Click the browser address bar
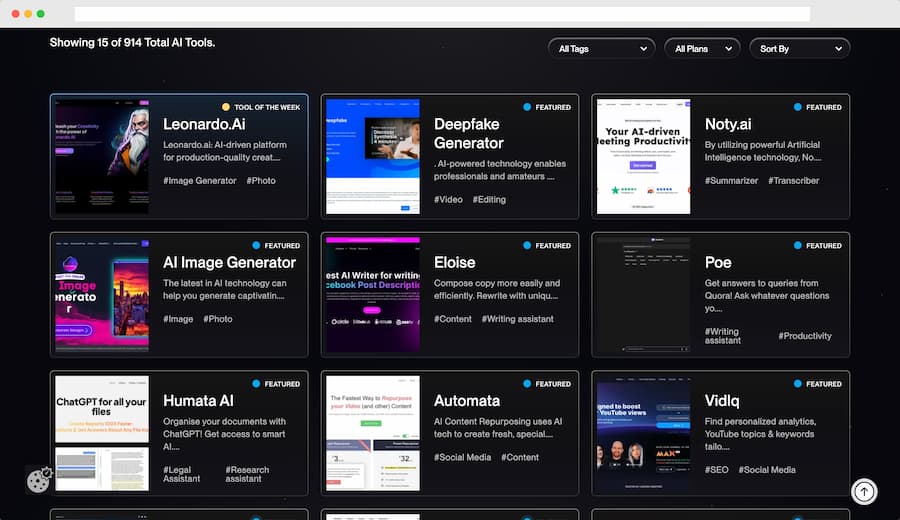 click(442, 14)
